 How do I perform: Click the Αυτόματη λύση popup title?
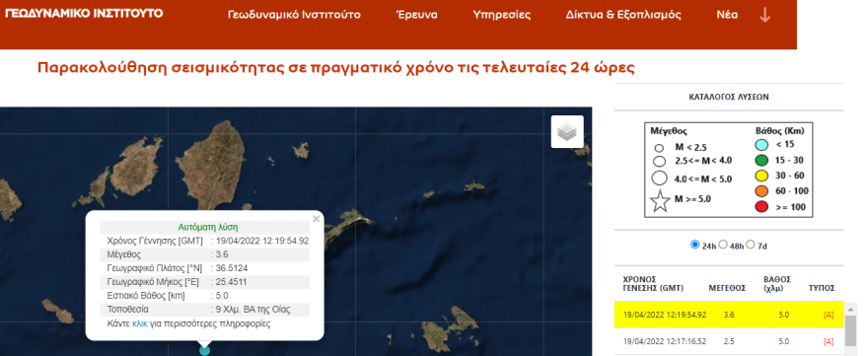207,227
